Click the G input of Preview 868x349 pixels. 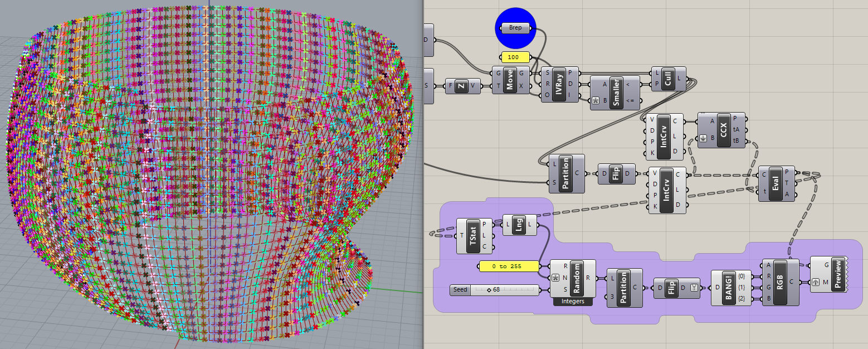[x=826, y=265]
